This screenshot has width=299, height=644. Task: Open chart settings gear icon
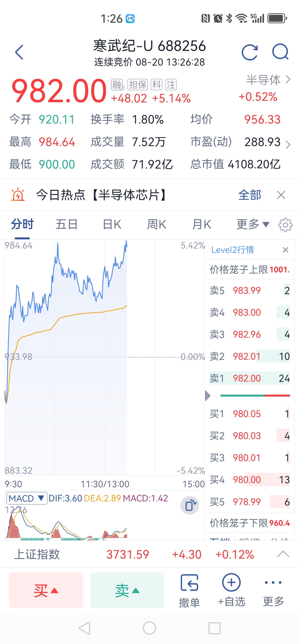click(x=285, y=225)
